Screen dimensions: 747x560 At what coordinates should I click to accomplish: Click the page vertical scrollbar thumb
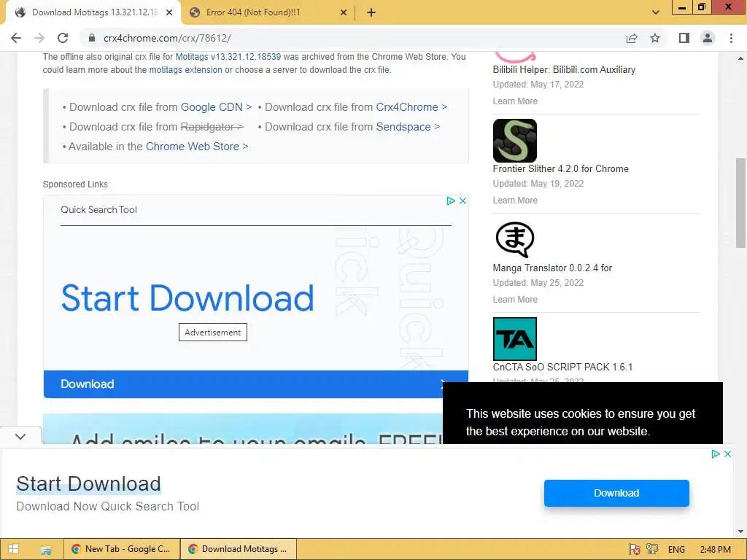click(x=740, y=203)
